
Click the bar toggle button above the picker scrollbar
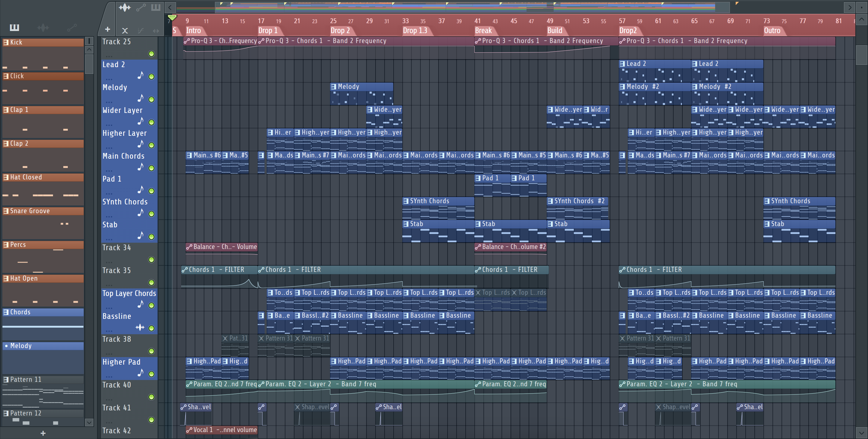[x=89, y=41]
